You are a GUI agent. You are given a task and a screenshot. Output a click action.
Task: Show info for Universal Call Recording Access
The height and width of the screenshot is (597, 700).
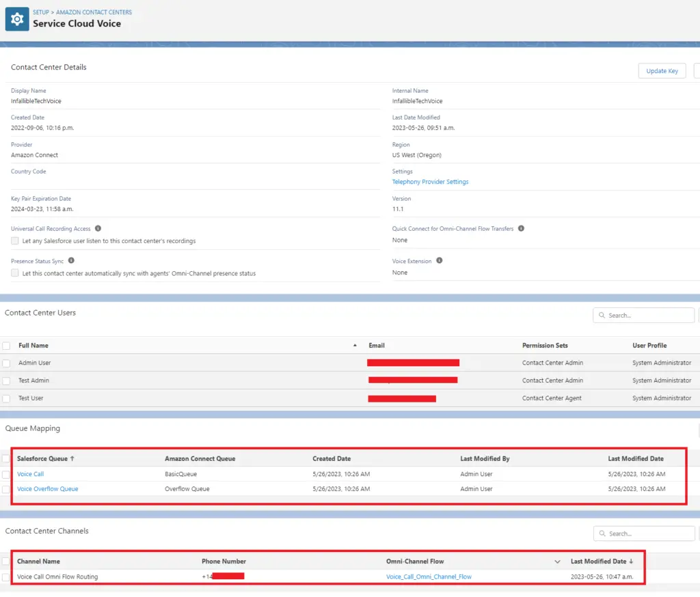98,228
